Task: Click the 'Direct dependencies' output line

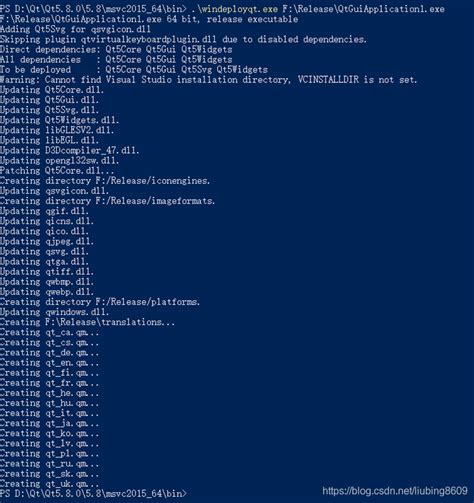Action: point(116,49)
